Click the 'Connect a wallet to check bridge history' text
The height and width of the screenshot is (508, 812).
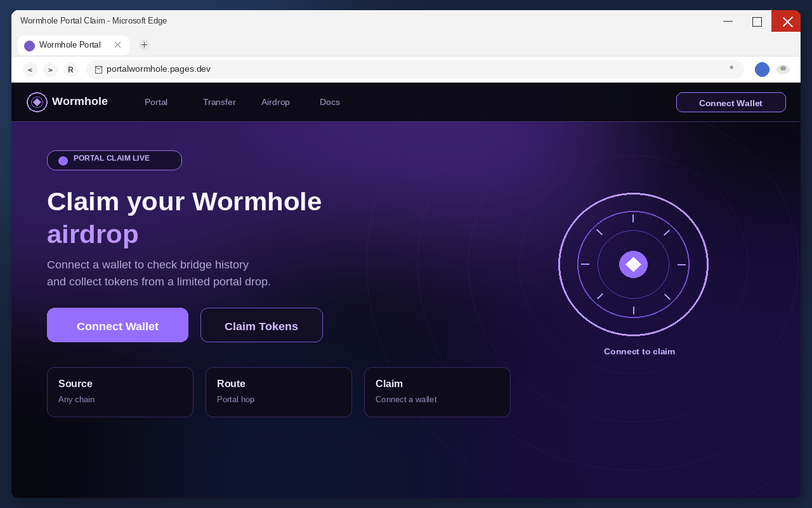148,264
